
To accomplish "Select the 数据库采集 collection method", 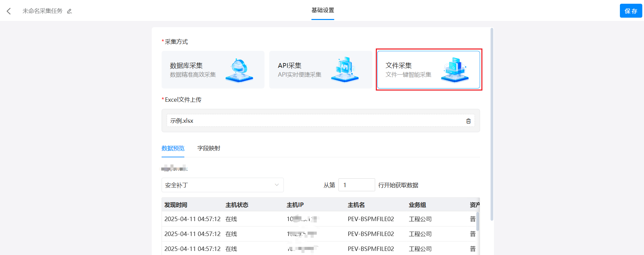I will pyautogui.click(x=194, y=70).
